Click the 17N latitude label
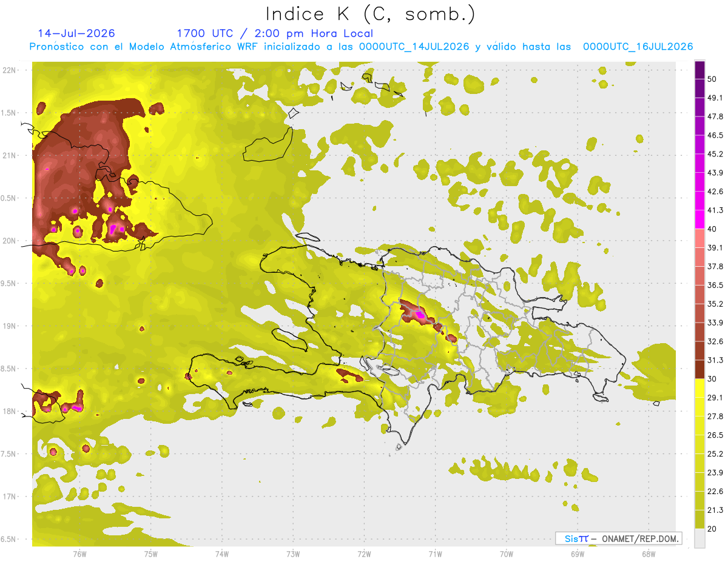Viewport: 728px width, 562px height. pos(10,497)
